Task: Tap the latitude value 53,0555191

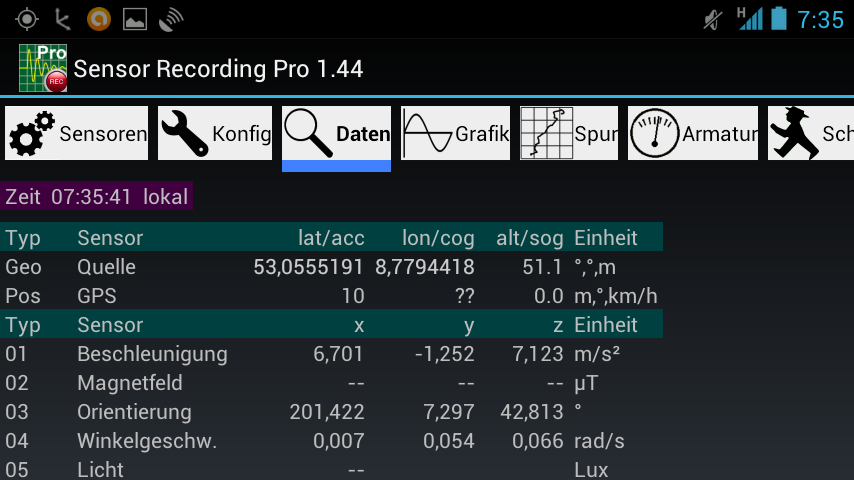Action: 308,267
